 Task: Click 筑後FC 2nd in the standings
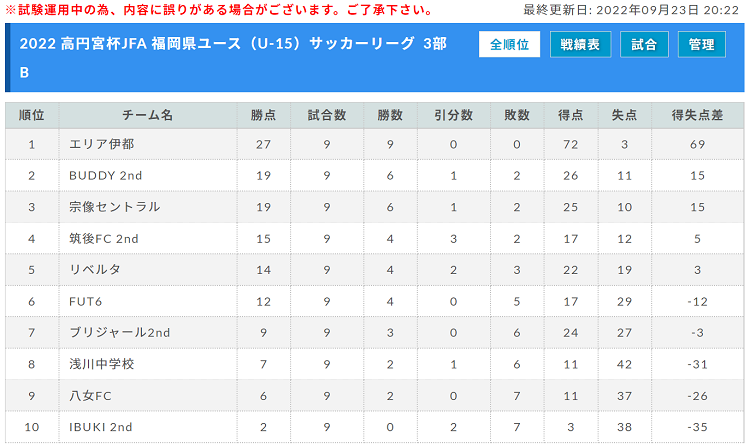[103, 239]
